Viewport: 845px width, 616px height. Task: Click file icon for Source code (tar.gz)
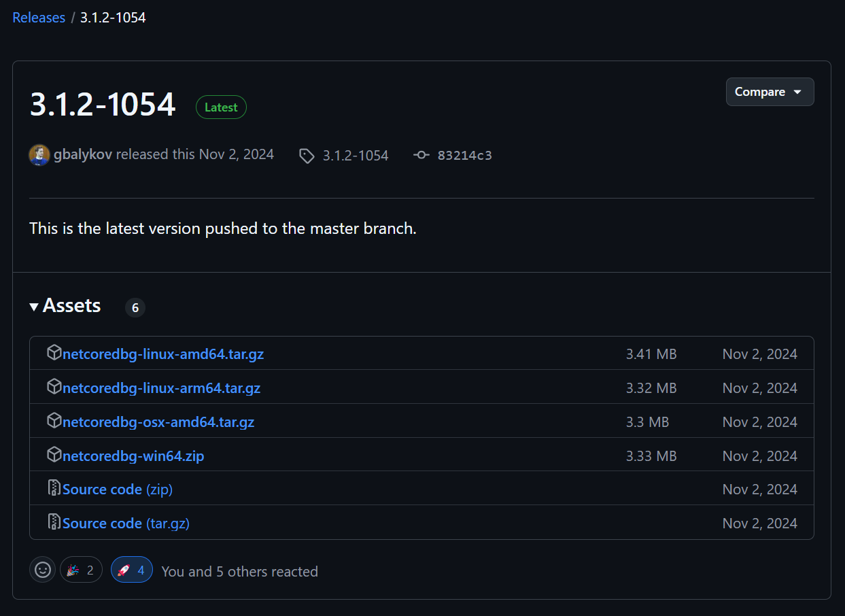coord(54,522)
